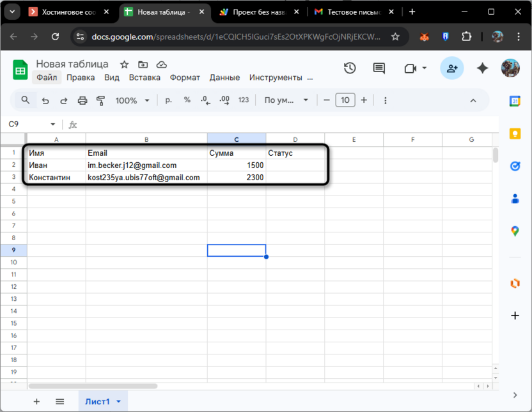The height and width of the screenshot is (412, 532).
Task: Apply percent format to the selection
Action: pyautogui.click(x=187, y=100)
